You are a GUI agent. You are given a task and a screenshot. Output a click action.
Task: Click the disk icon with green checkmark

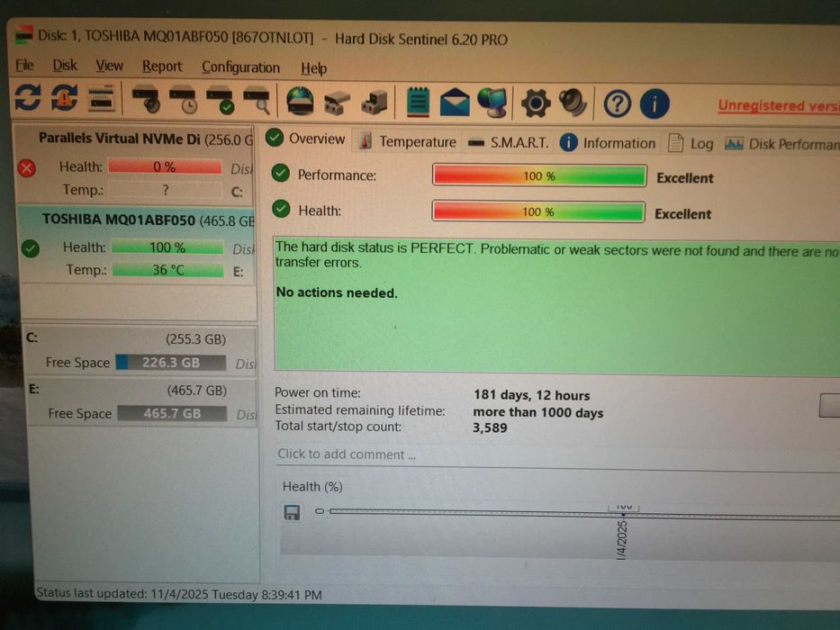click(221, 100)
